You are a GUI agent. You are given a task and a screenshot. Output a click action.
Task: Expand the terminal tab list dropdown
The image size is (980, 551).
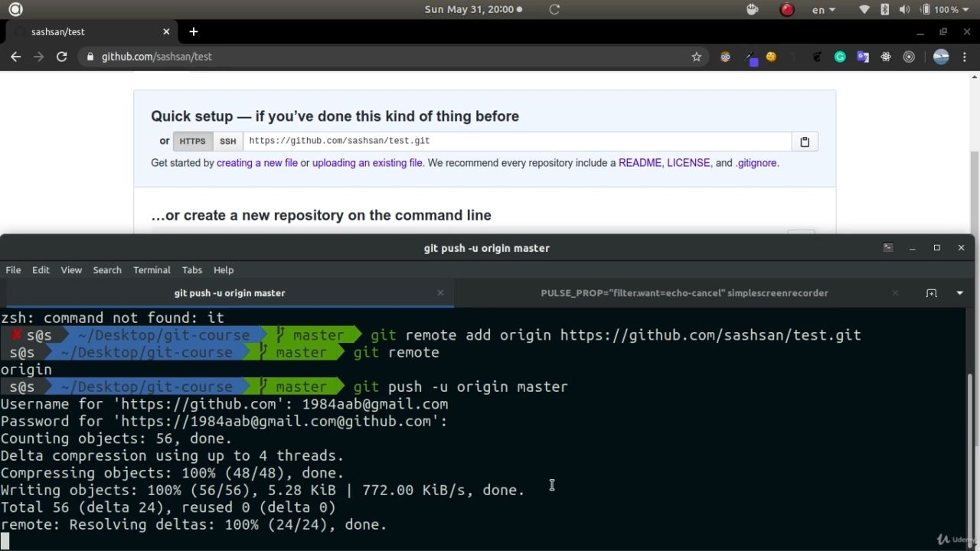click(x=959, y=293)
